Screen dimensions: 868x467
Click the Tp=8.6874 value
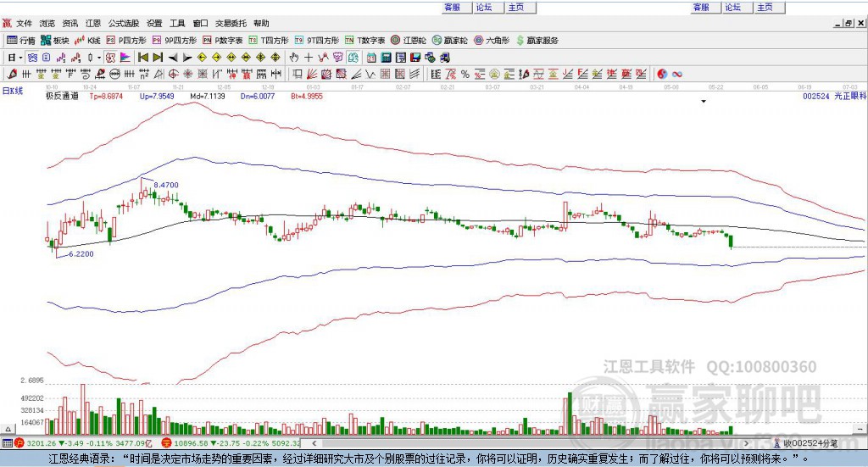[106, 97]
